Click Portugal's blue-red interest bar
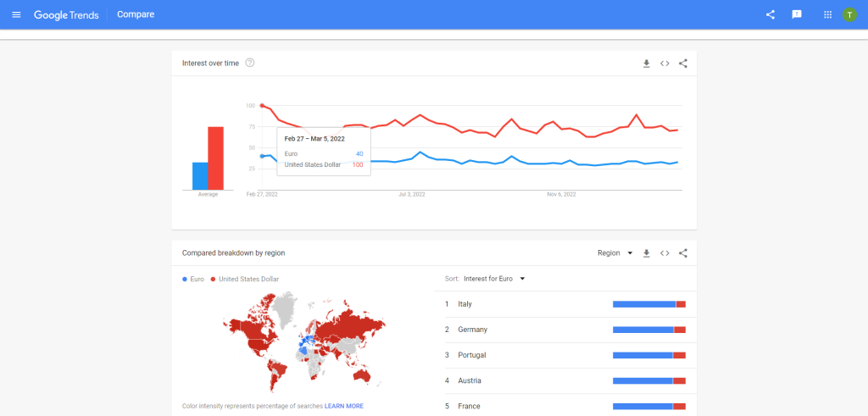The image size is (868, 416). click(648, 355)
